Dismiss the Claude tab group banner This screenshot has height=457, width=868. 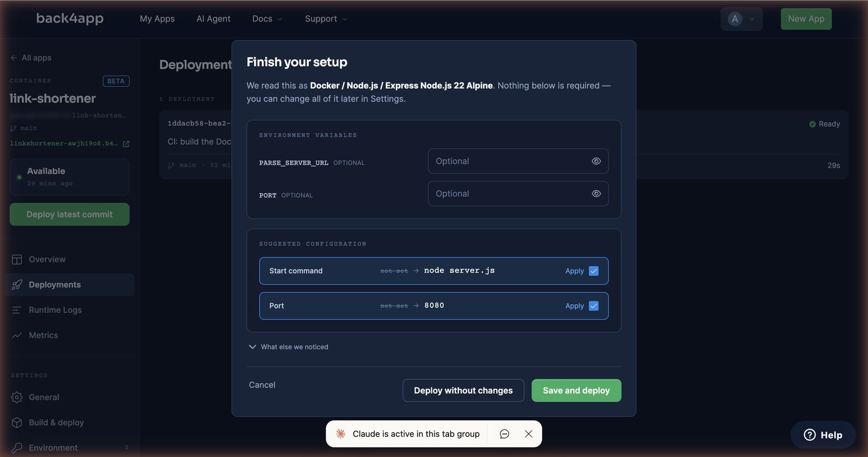[x=528, y=434]
